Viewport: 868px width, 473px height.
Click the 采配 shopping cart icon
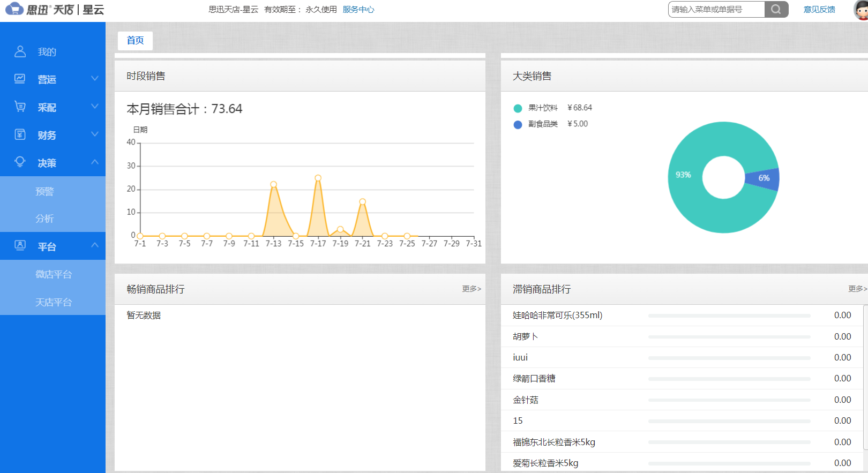point(20,107)
